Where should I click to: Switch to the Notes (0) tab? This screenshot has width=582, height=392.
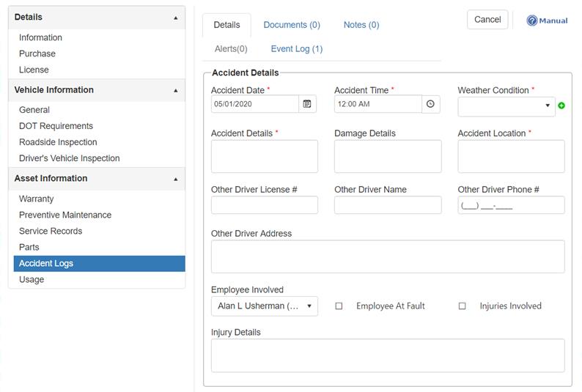[x=361, y=25]
